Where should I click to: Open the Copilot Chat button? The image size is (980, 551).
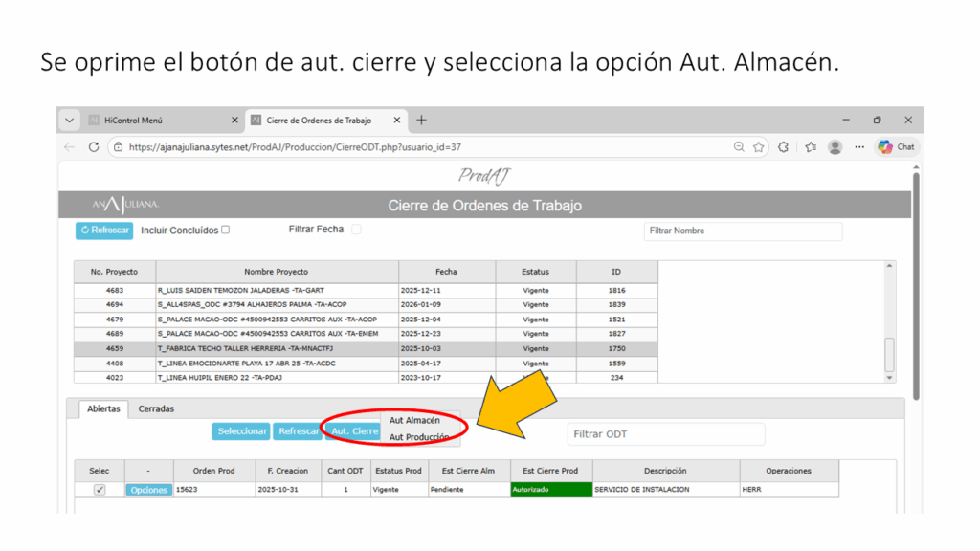pos(897,147)
